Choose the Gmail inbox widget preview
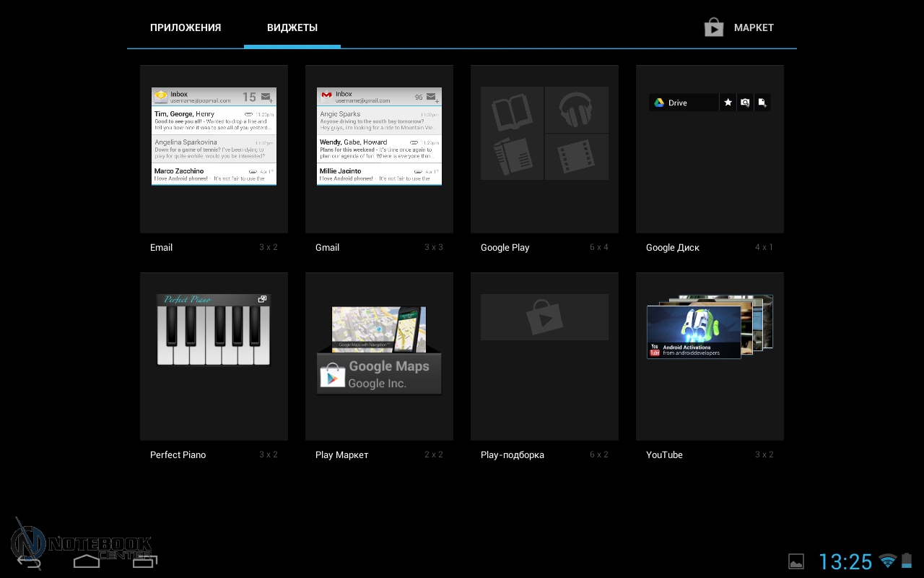924x578 pixels. (379, 137)
